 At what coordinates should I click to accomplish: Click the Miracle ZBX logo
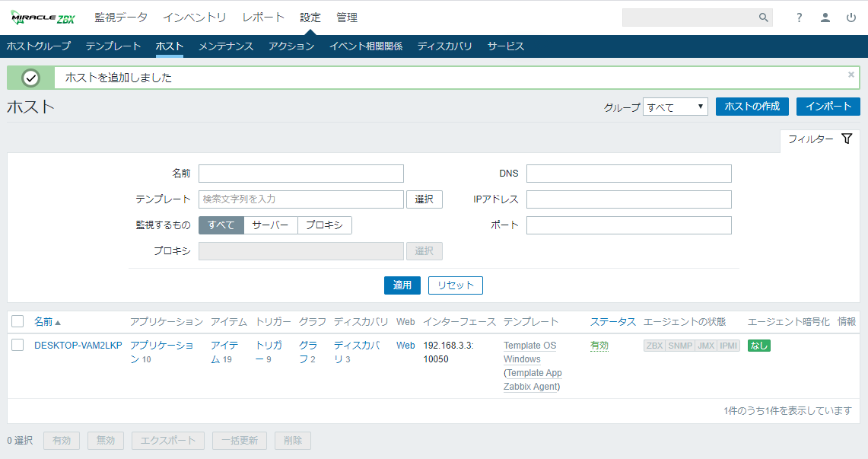[x=43, y=18]
